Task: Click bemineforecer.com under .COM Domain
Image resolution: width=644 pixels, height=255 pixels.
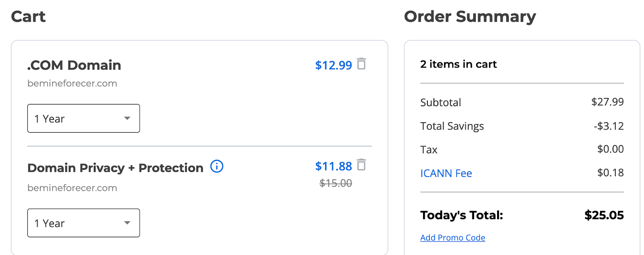Action: tap(72, 84)
